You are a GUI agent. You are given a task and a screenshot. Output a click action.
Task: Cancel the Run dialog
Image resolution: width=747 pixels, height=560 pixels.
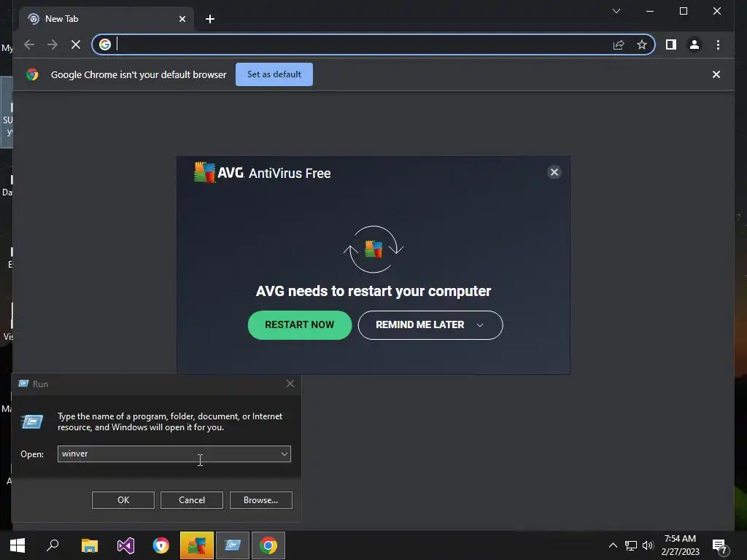[192, 500]
